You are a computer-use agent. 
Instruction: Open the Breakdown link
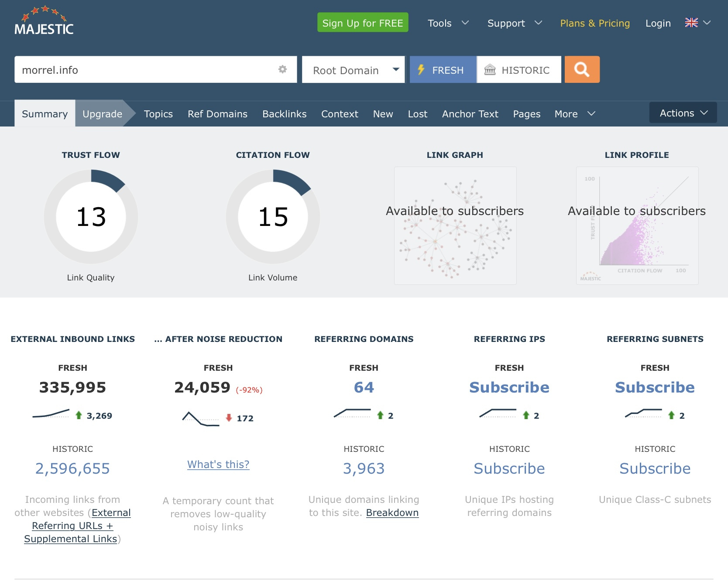392,512
